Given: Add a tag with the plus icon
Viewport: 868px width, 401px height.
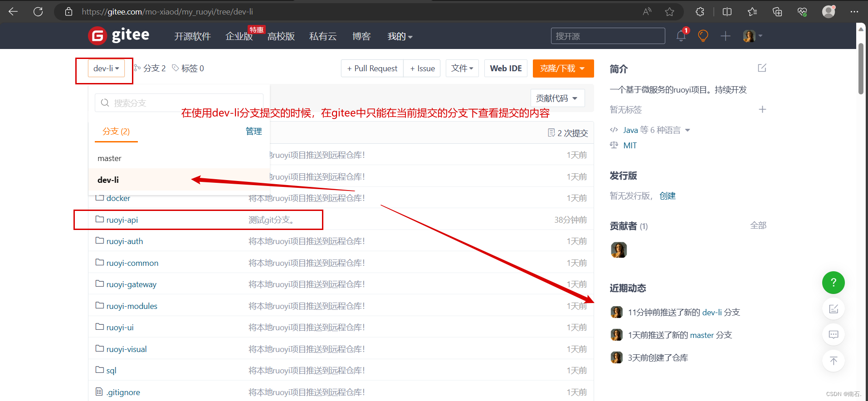Looking at the screenshot, I should pos(762,109).
